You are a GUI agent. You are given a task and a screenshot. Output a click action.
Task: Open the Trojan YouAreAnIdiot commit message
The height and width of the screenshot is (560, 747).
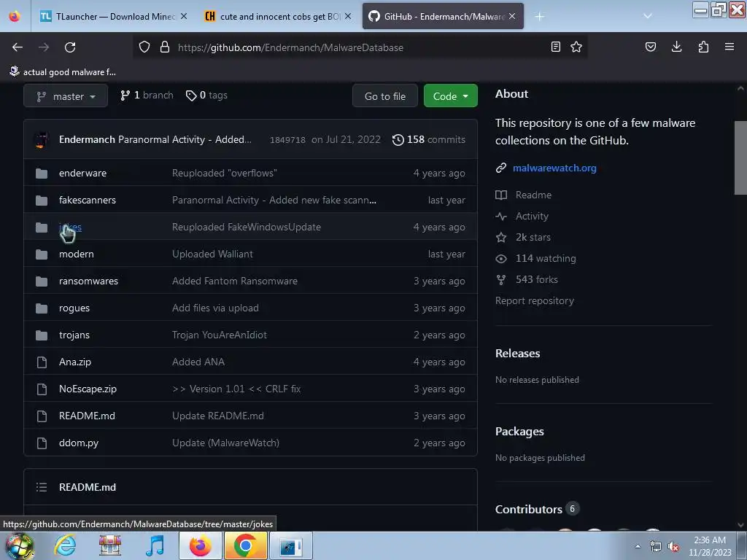click(220, 335)
